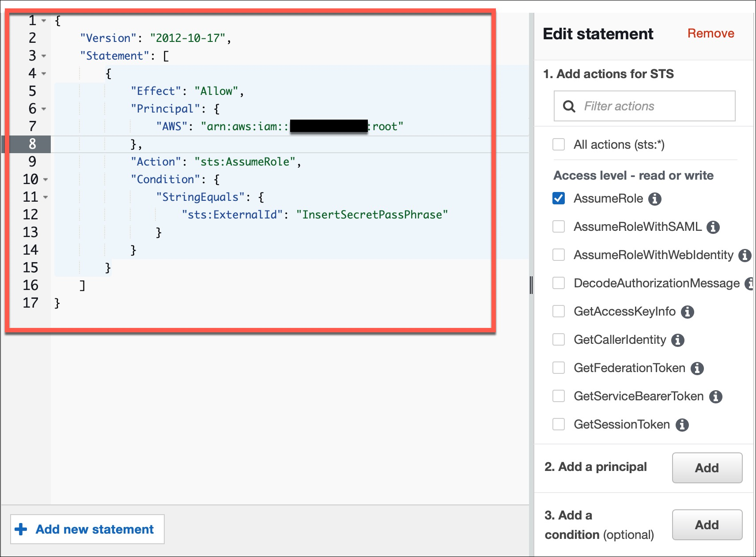Collapse the Principal fold at line 6
The width and height of the screenshot is (756, 557).
(44, 109)
